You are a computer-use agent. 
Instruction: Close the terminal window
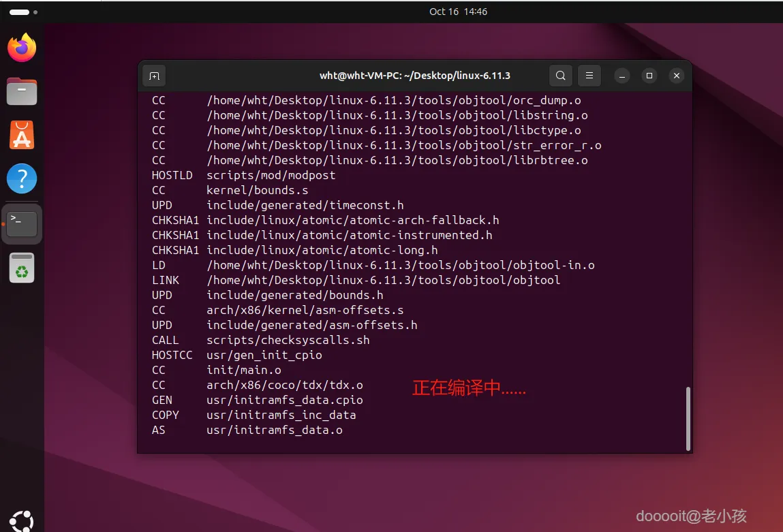click(677, 76)
